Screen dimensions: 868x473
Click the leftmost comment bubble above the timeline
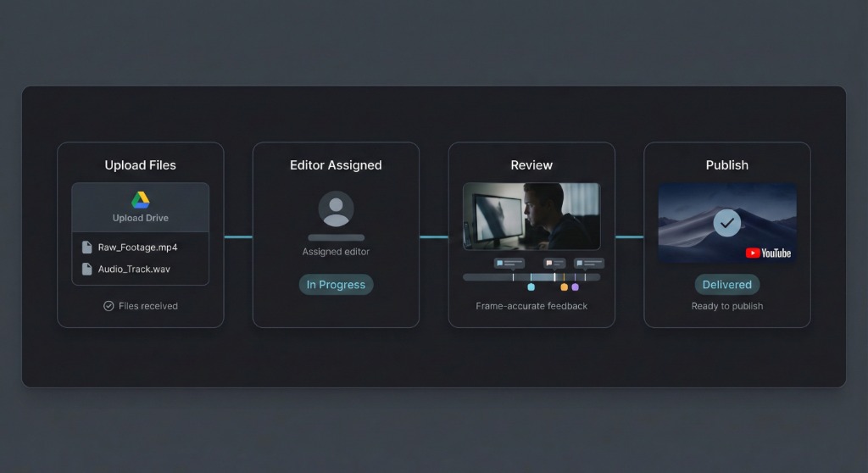pos(509,263)
